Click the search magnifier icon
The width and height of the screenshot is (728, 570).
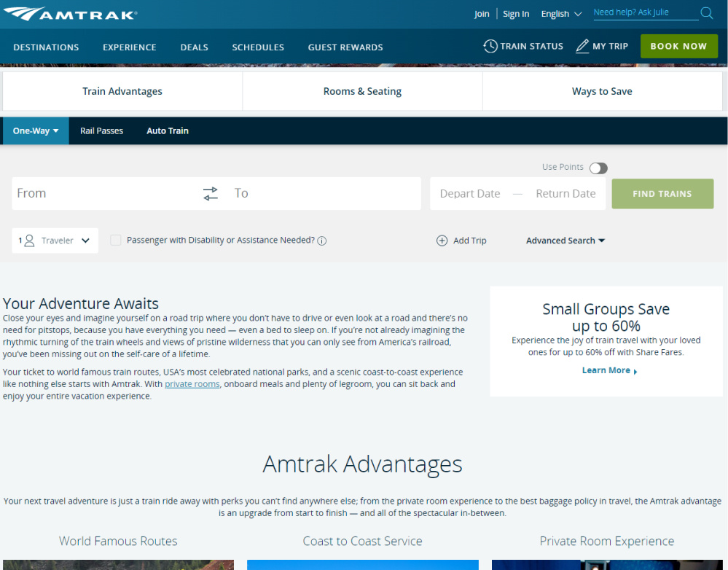coord(707,13)
